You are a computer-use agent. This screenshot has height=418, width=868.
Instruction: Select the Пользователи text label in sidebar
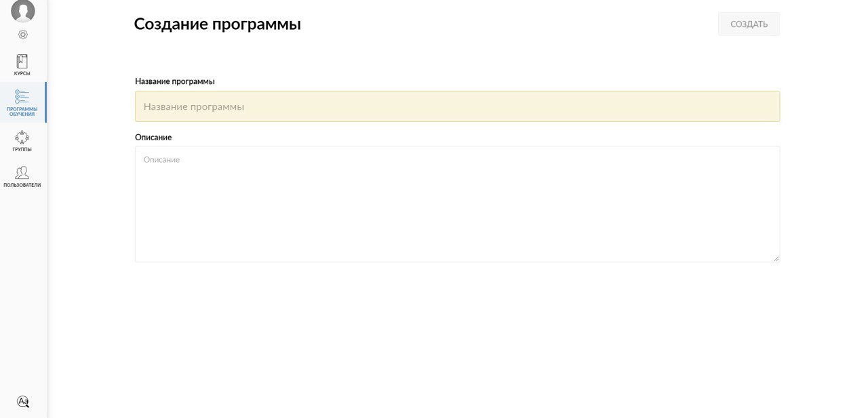click(x=22, y=185)
